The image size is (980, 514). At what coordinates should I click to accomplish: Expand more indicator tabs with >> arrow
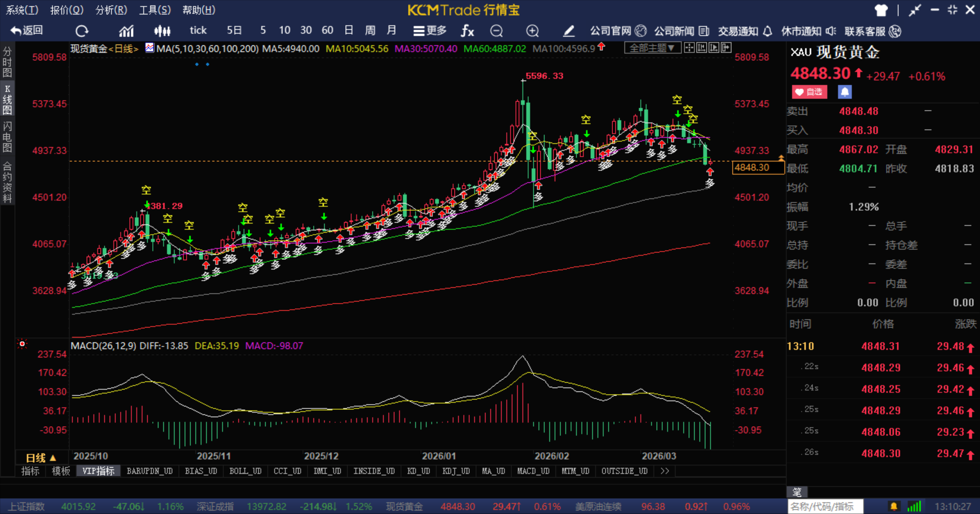pyautogui.click(x=664, y=471)
